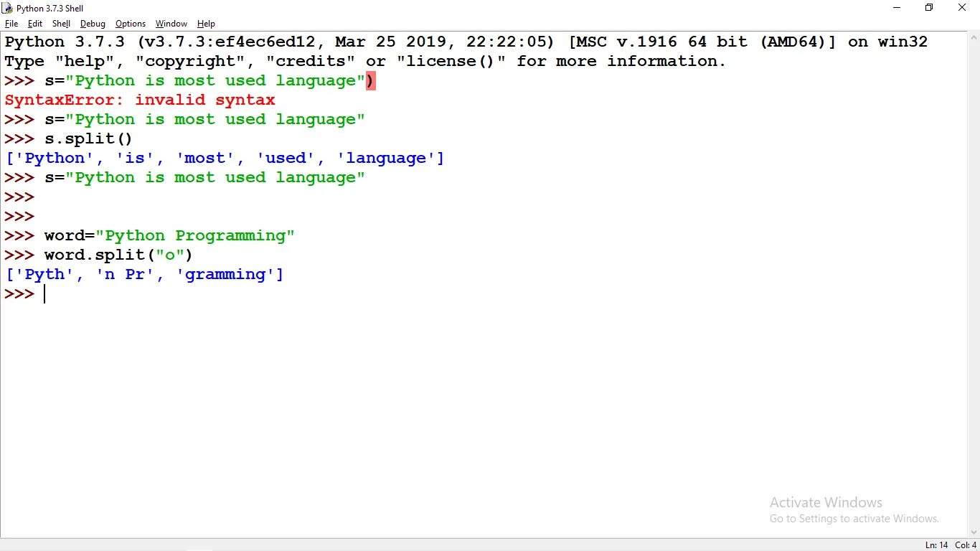Image resolution: width=980 pixels, height=551 pixels.
Task: Open the Help menu
Action: 206,24
